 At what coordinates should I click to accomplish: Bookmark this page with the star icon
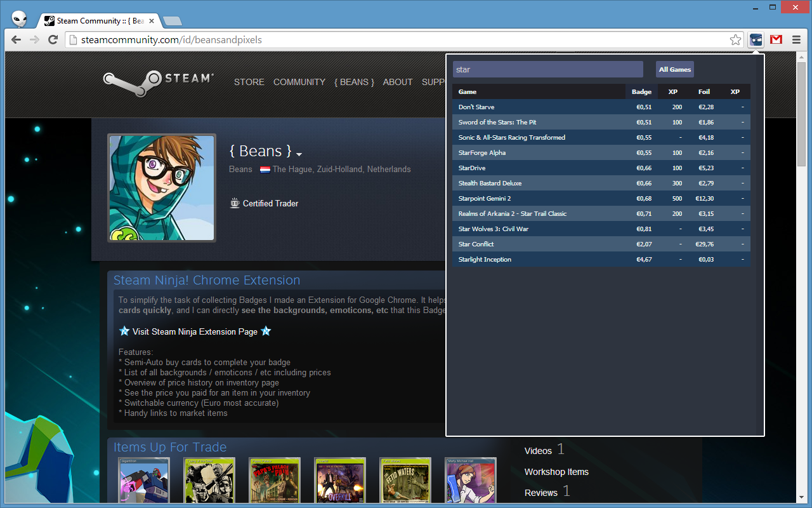click(x=735, y=40)
